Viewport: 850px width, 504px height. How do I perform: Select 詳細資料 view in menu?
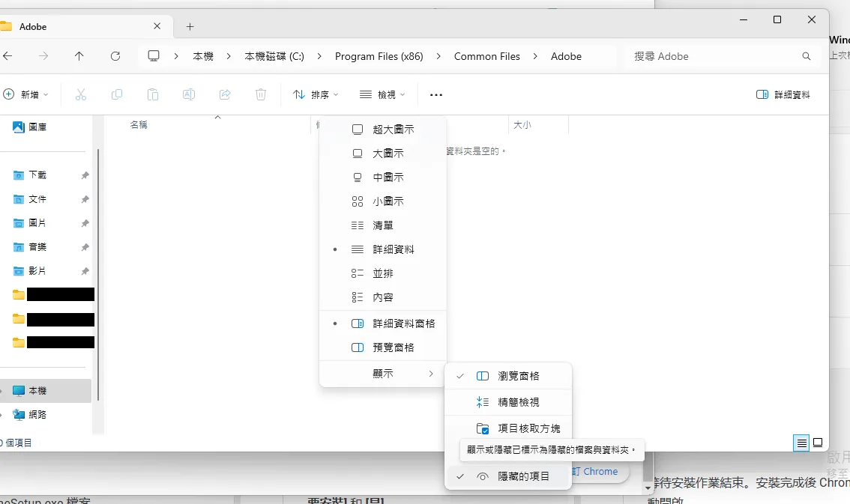[x=383, y=249]
